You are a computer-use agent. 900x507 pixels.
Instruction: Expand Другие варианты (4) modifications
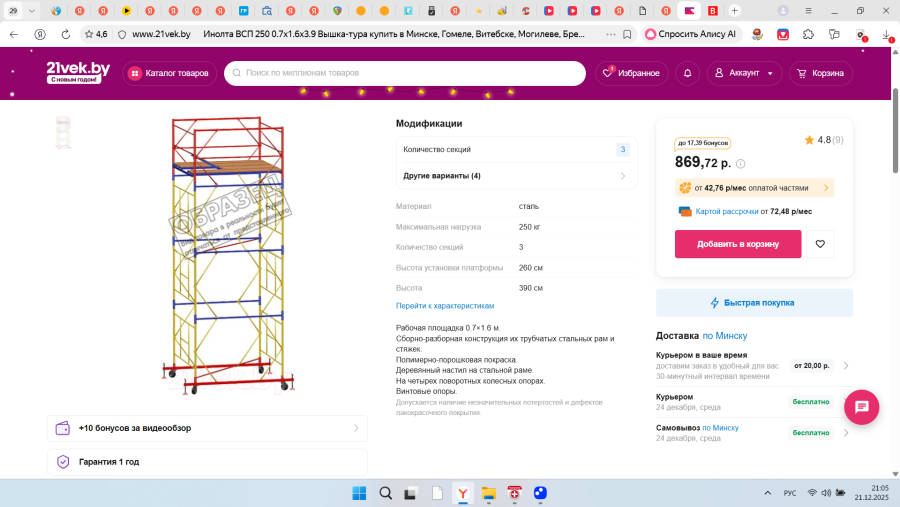click(516, 176)
